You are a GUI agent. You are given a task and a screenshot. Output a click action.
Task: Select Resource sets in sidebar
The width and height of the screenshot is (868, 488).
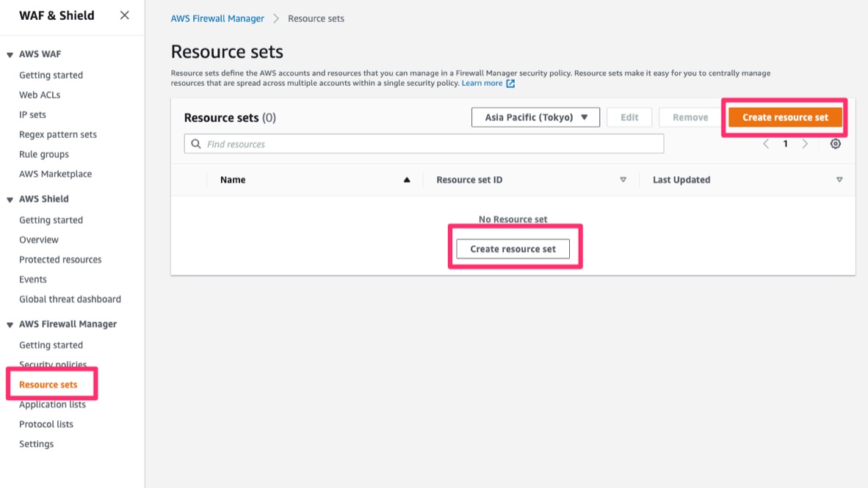point(48,385)
